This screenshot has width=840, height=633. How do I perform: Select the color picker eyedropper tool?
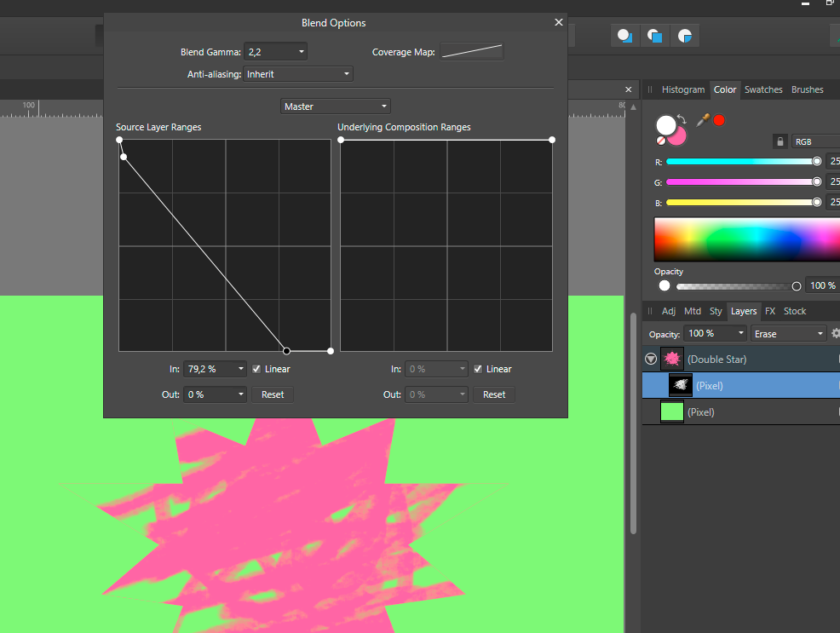(703, 120)
